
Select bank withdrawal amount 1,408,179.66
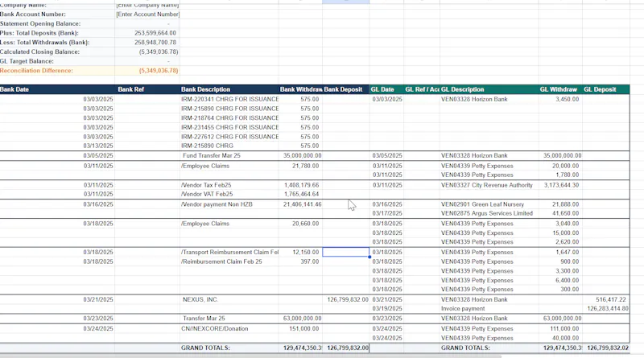[x=300, y=185]
